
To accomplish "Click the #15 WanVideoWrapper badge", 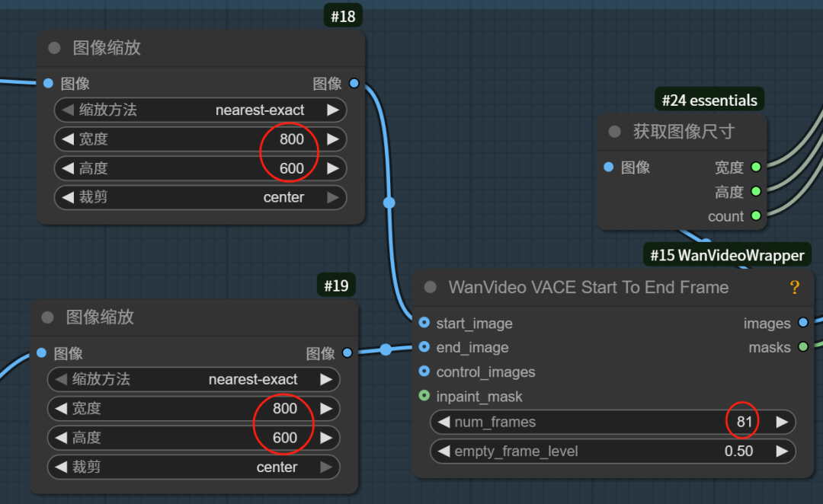I will tap(726, 255).
